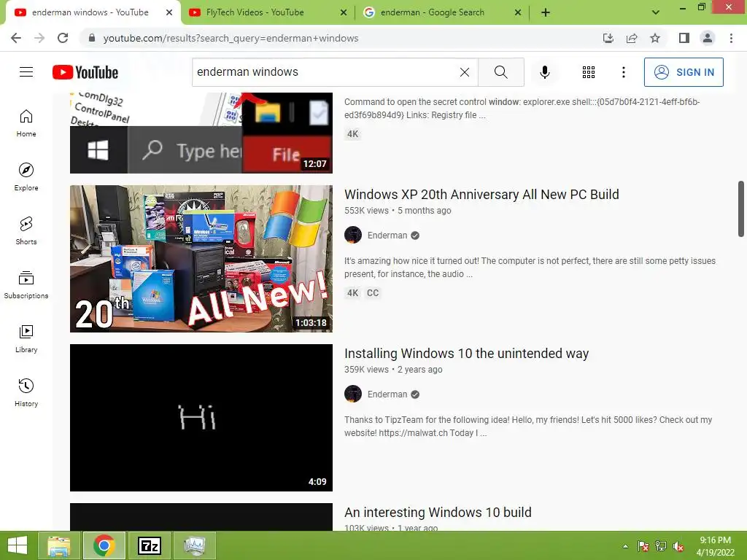Image resolution: width=747 pixels, height=560 pixels.
Task: Click the CC badge under Windows XP video
Action: coord(373,293)
